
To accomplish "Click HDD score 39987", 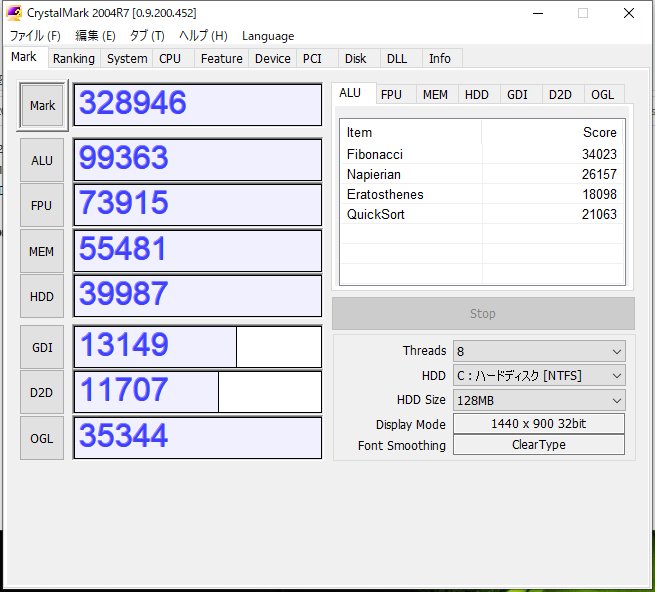I will (198, 296).
